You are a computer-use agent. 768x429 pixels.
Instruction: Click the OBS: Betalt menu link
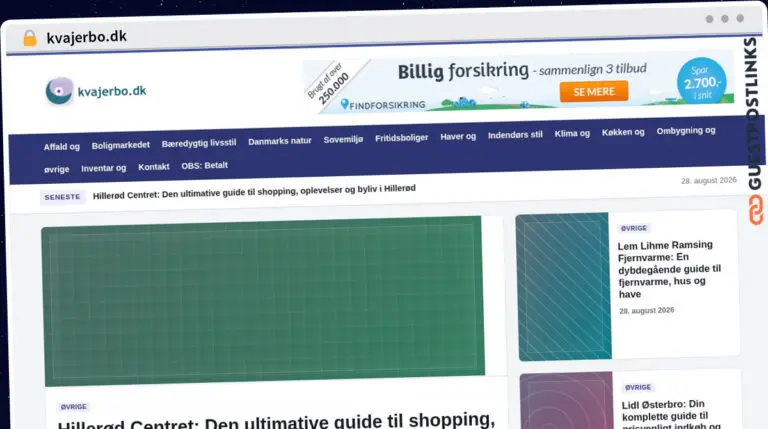click(x=205, y=166)
